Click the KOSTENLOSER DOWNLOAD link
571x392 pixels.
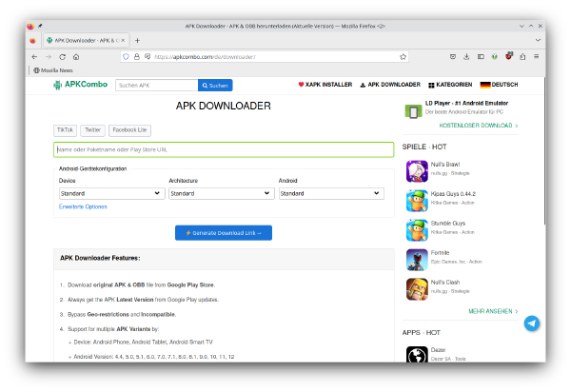[x=479, y=126]
